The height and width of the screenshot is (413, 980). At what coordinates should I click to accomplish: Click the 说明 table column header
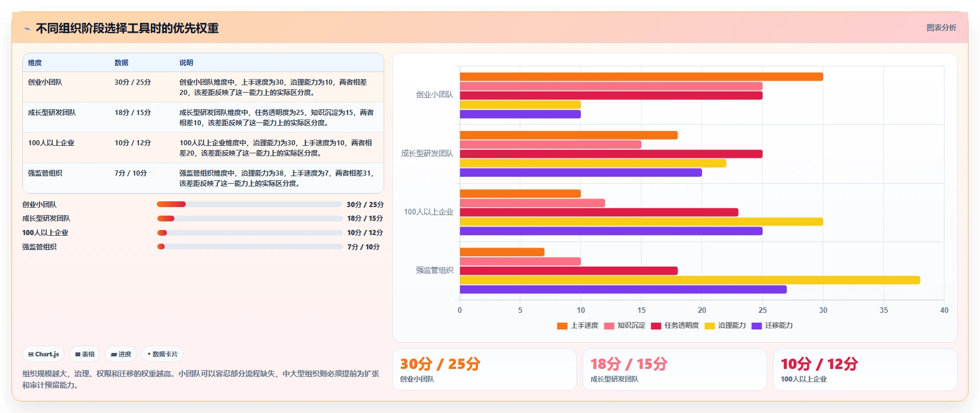(186, 63)
